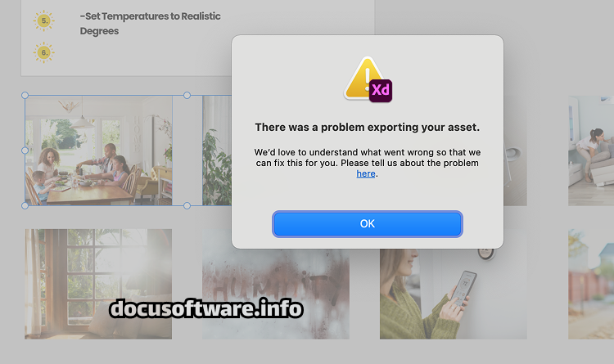Select the indoor plant photo beside the family image
The height and width of the screenshot is (364, 614).
(217, 151)
